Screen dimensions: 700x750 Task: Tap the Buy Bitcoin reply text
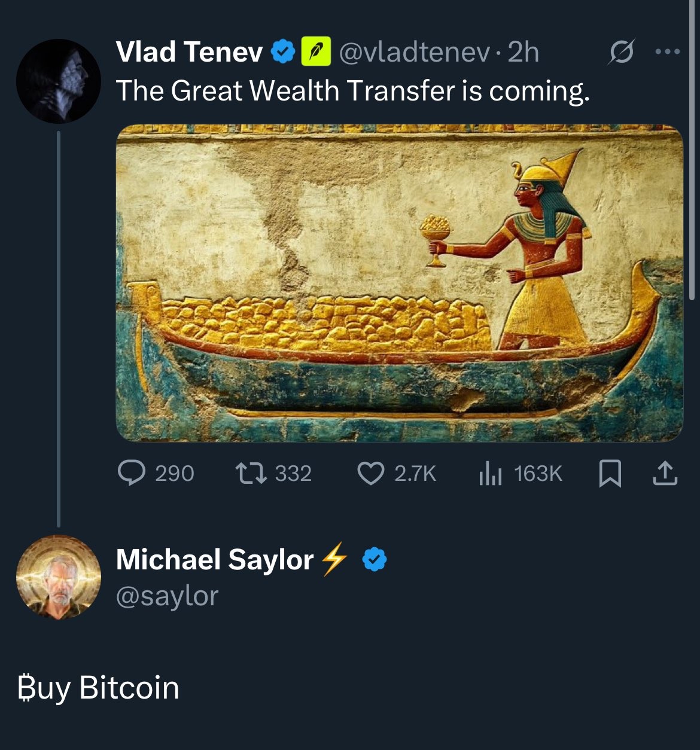(98, 688)
